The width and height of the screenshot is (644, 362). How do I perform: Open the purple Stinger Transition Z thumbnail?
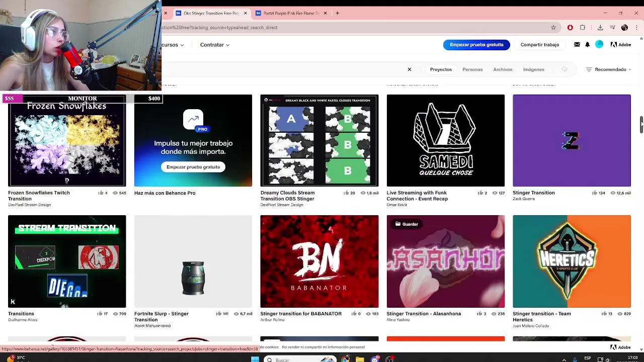[572, 140]
